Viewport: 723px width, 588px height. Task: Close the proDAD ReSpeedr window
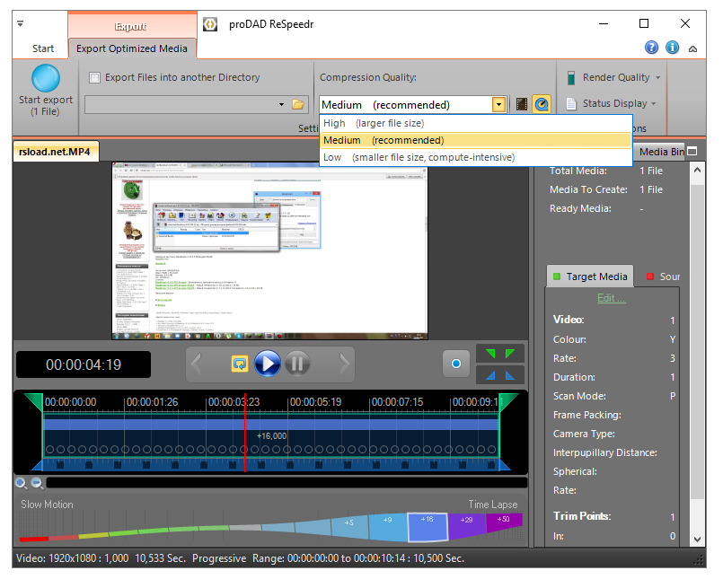click(x=685, y=23)
